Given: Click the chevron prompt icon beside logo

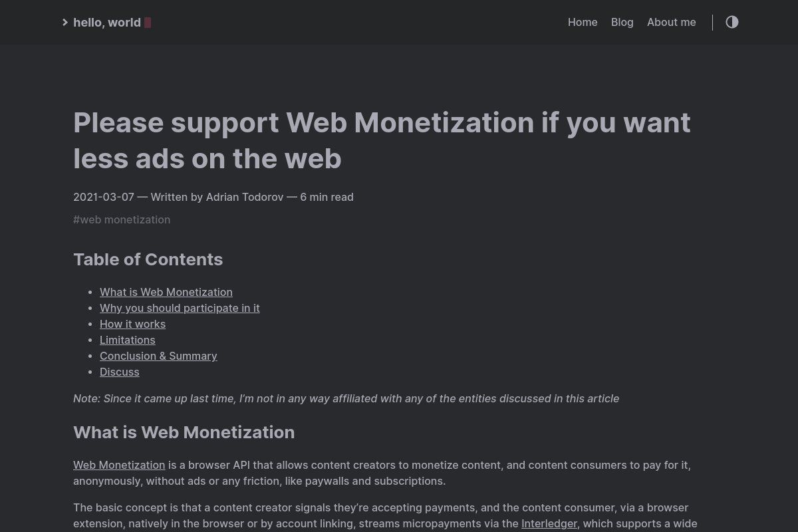Looking at the screenshot, I should point(65,23).
